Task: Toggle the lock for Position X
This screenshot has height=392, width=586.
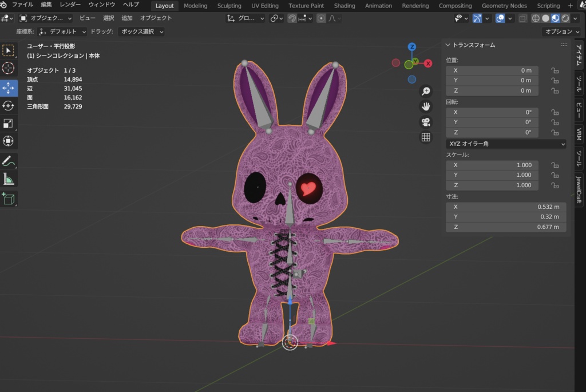Action: pos(555,70)
